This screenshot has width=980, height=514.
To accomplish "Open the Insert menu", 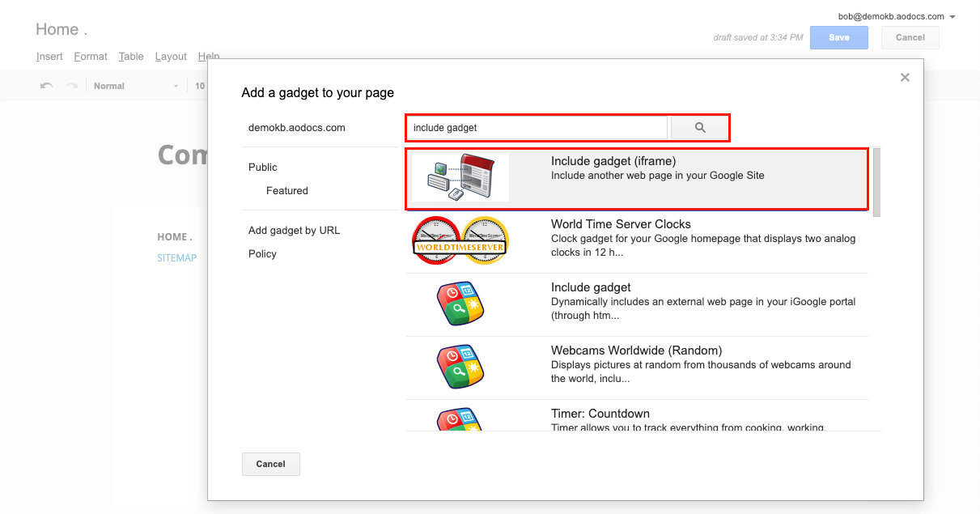I will tap(49, 56).
